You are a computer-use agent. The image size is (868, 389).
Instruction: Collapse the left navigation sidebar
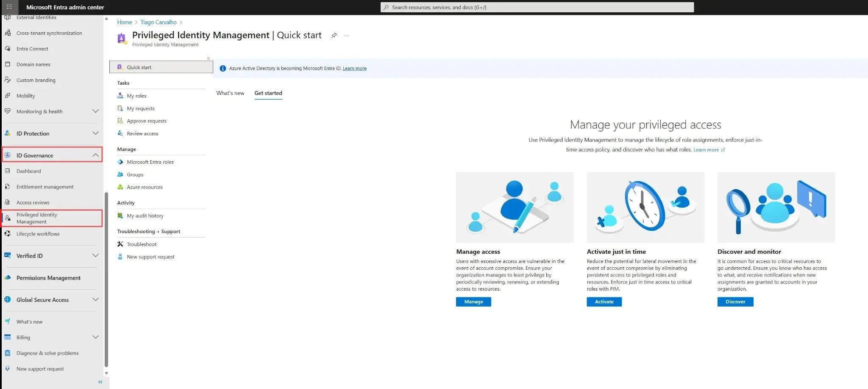pyautogui.click(x=100, y=382)
